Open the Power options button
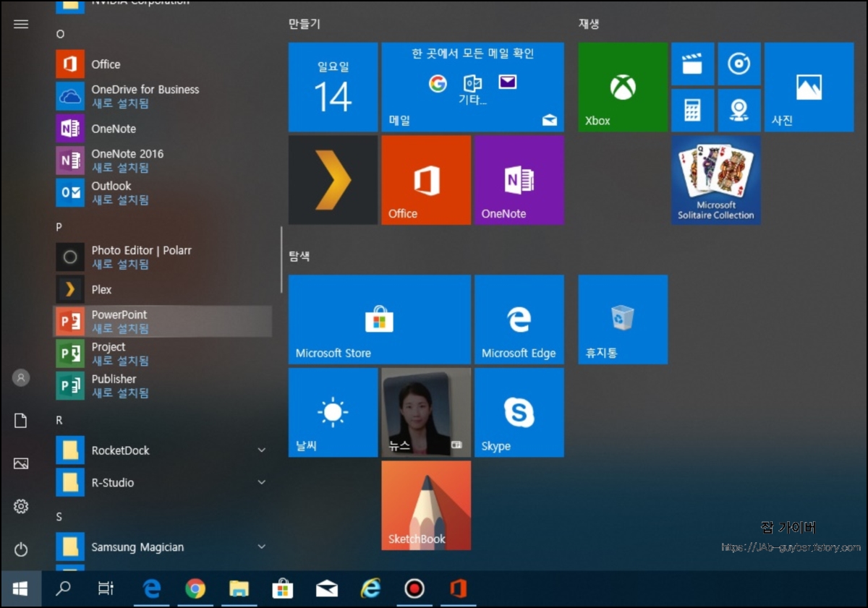This screenshot has width=868, height=608. 21,549
